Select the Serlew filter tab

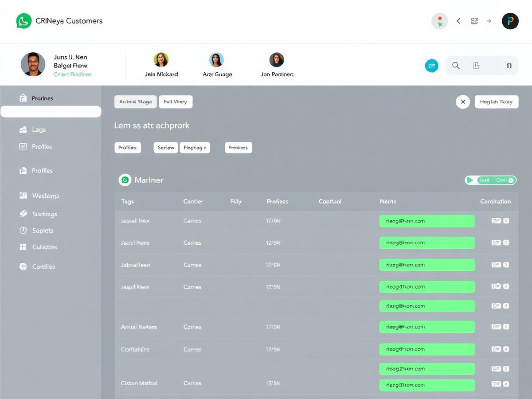tap(166, 148)
